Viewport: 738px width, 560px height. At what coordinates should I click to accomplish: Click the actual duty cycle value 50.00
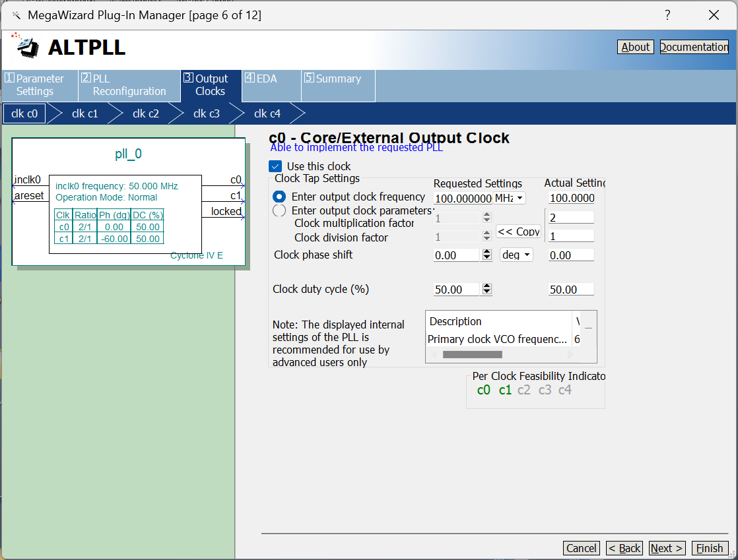pos(572,290)
